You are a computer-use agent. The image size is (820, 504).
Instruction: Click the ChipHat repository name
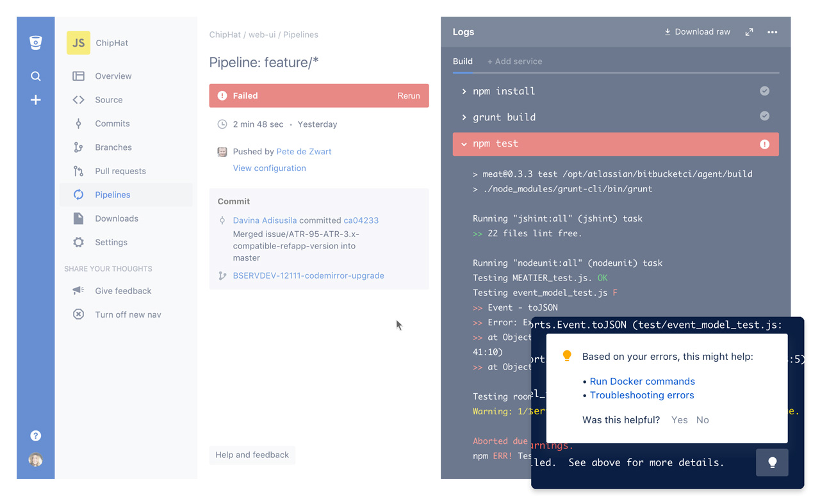pos(112,43)
